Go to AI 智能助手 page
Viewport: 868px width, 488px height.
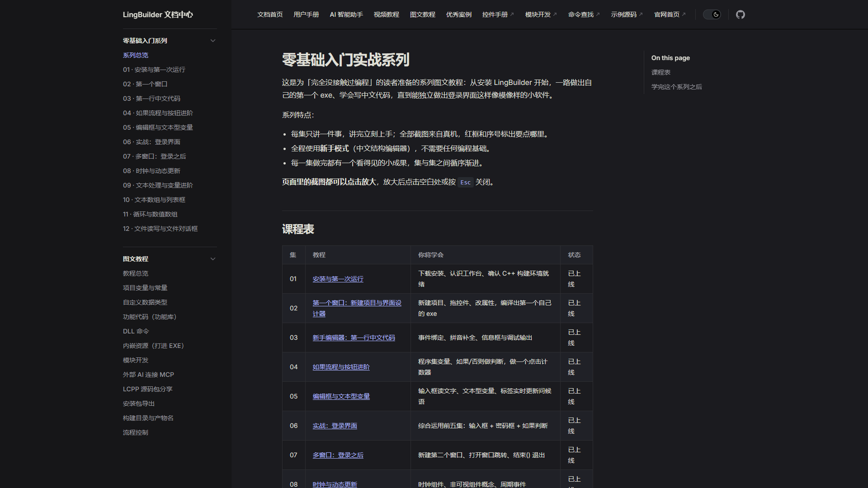[x=346, y=14]
